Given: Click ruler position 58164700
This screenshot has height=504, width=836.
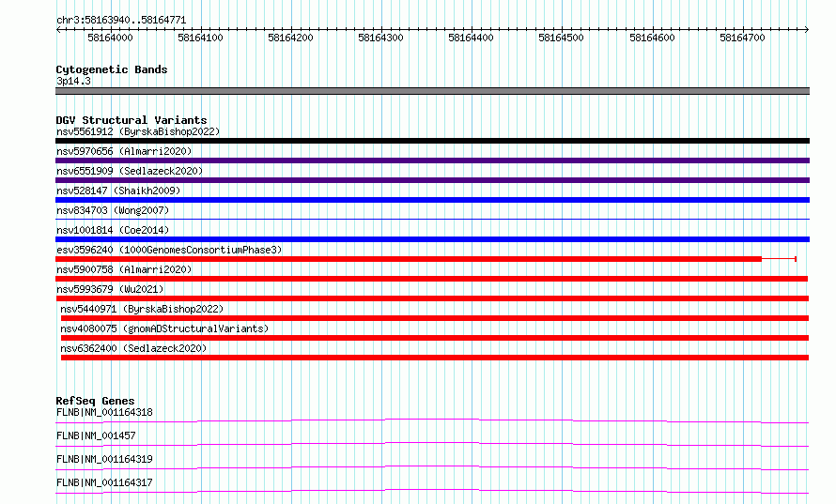Looking at the screenshot, I should pyautogui.click(x=742, y=38).
